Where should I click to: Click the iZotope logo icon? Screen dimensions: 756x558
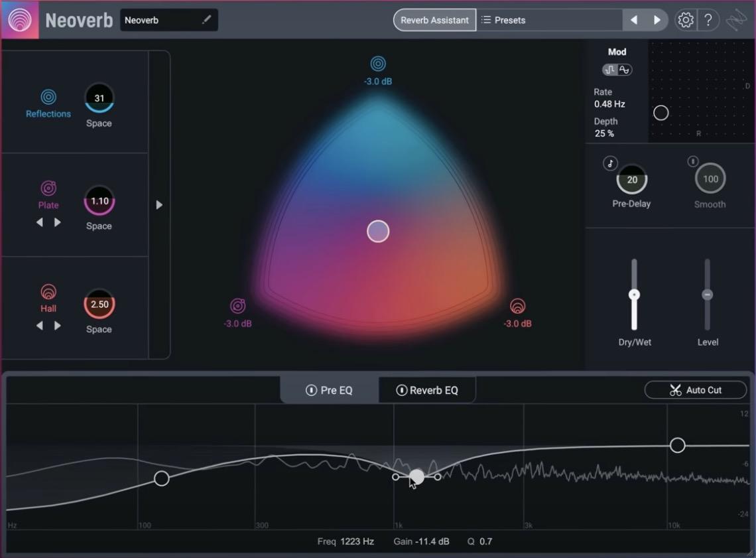coord(736,21)
